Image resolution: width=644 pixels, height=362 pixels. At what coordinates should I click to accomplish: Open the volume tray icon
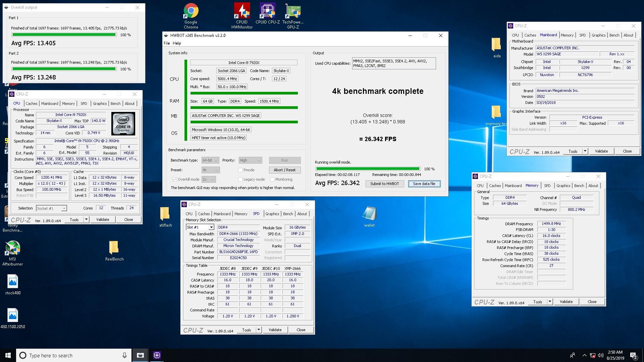[x=601, y=355]
